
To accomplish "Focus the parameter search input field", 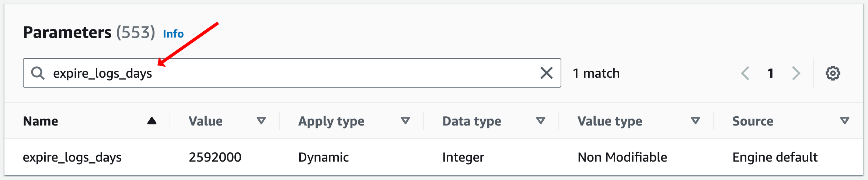I will click(292, 73).
